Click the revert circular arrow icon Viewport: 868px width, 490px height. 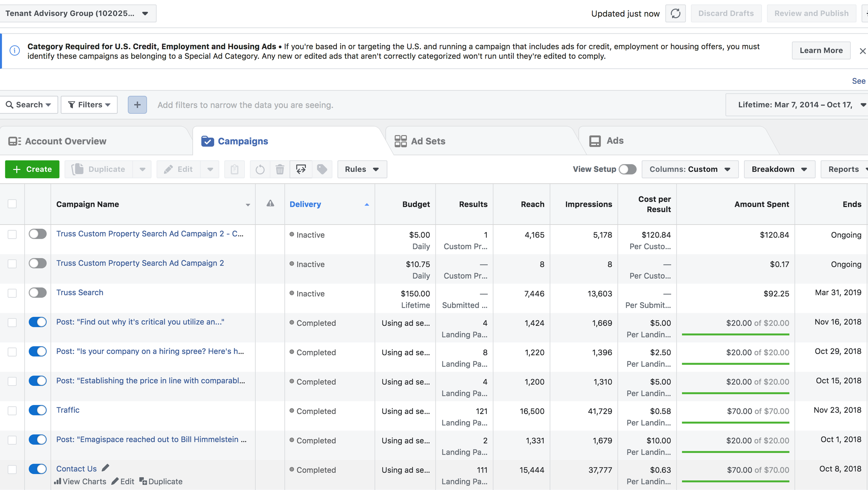tap(260, 169)
